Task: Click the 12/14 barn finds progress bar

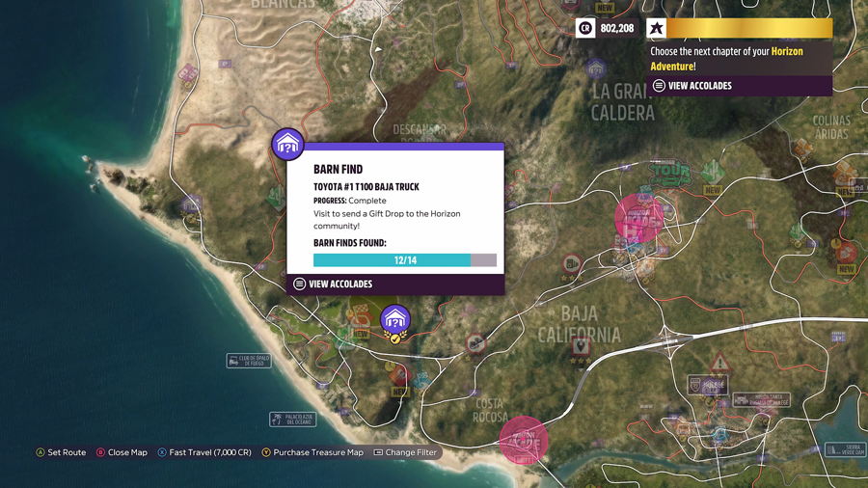Action: [x=405, y=260]
